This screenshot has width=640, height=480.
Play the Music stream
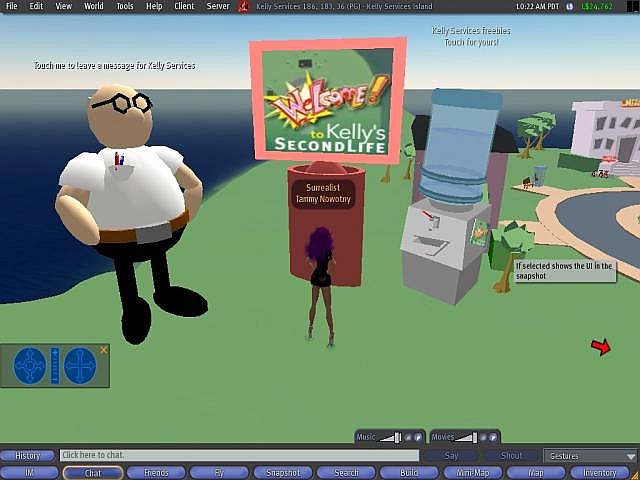coord(418,438)
